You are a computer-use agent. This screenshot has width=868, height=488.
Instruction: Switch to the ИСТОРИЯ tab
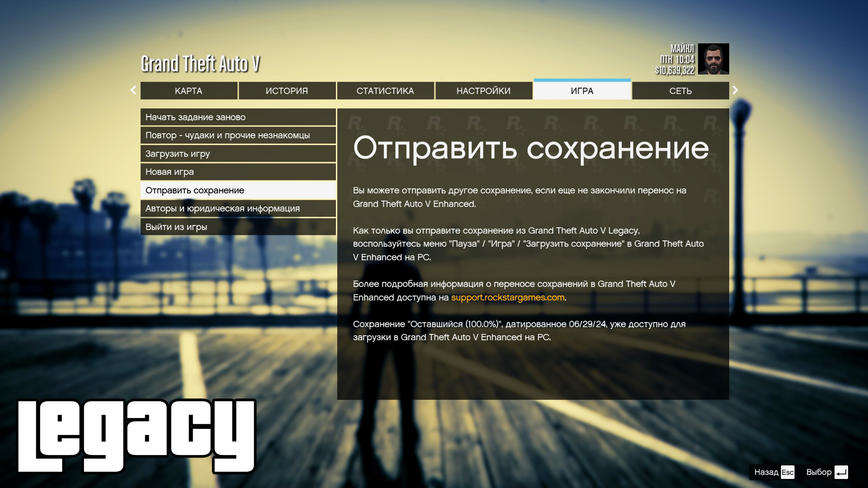pyautogui.click(x=287, y=91)
